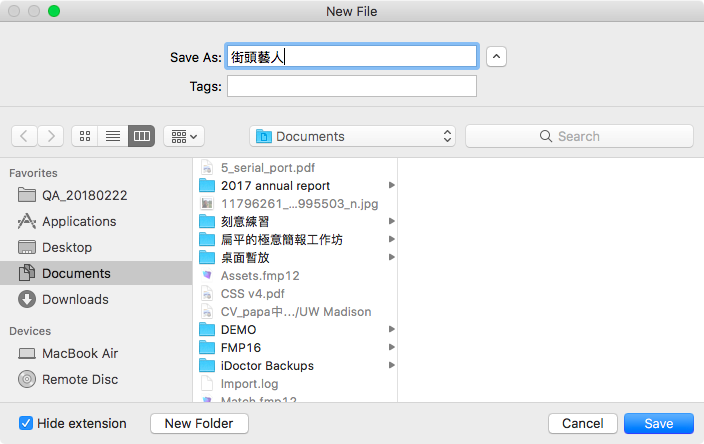704x444 pixels.
Task: Expand the iDoctor Backups folder arrow
Action: click(392, 365)
